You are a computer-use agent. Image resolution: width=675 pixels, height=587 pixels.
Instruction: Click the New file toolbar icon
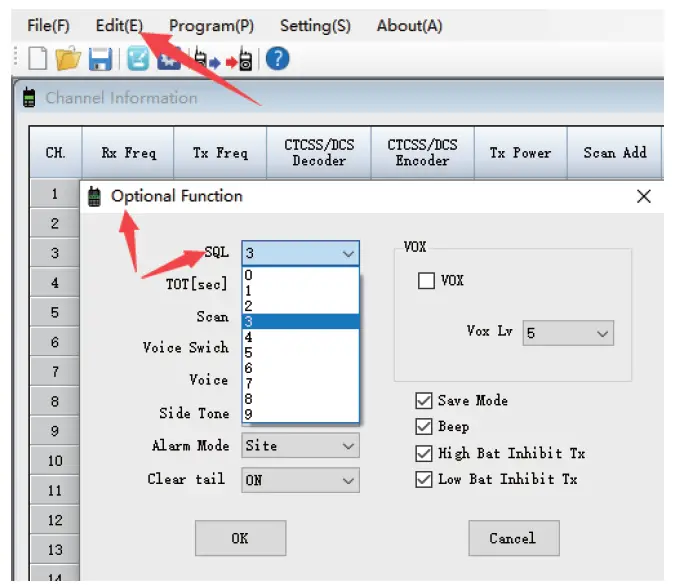[x=38, y=59]
